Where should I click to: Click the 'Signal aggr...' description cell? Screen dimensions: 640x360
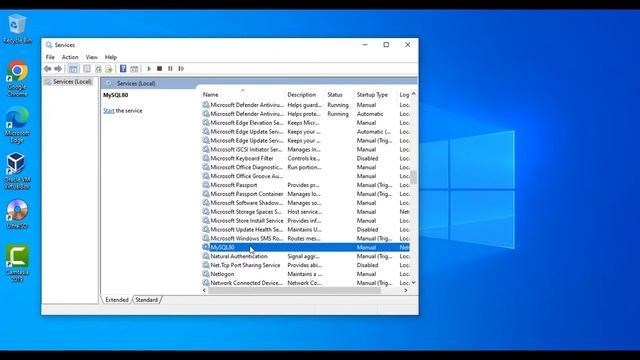coord(303,256)
